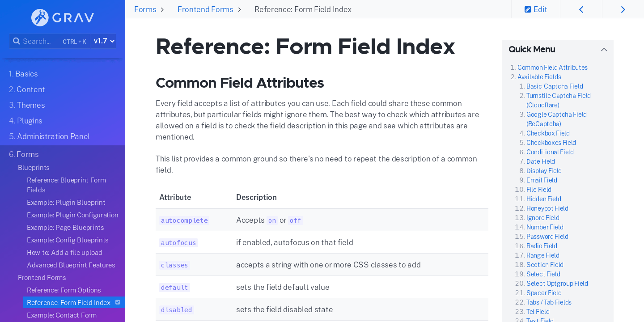Expand the Frontend Forms sidebar section
Viewport: 644px width, 322px height.
point(42,278)
